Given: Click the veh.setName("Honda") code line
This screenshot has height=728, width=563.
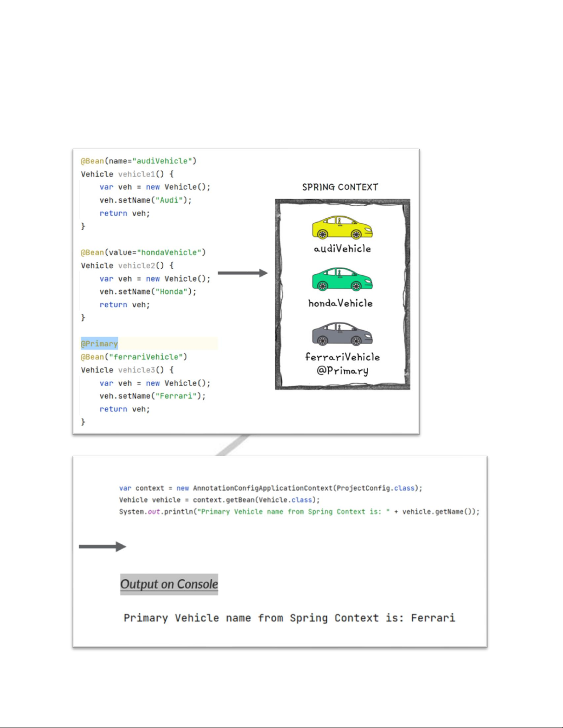Looking at the screenshot, I should [x=148, y=292].
